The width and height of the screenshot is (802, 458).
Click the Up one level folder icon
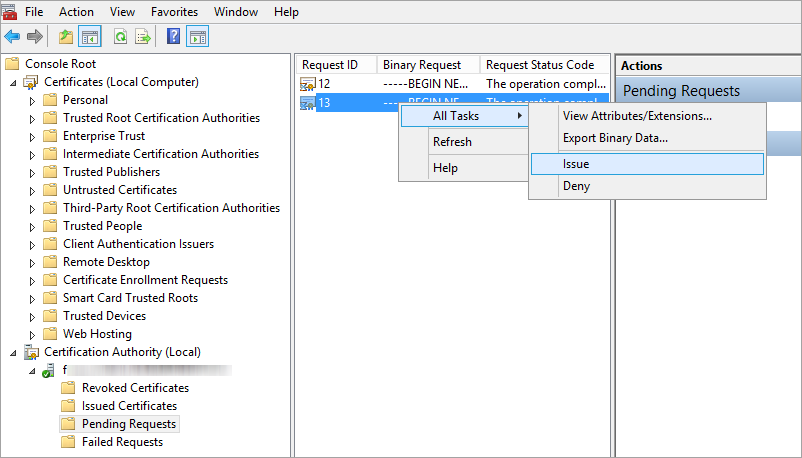click(x=66, y=37)
